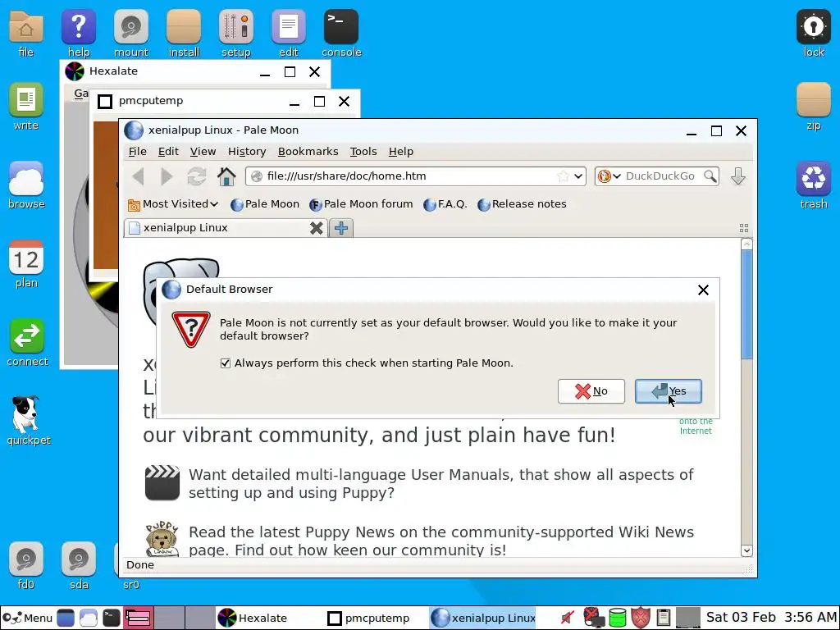Uncheck Always perform this check checkbox
Image resolution: width=840 pixels, height=630 pixels.
click(x=226, y=363)
